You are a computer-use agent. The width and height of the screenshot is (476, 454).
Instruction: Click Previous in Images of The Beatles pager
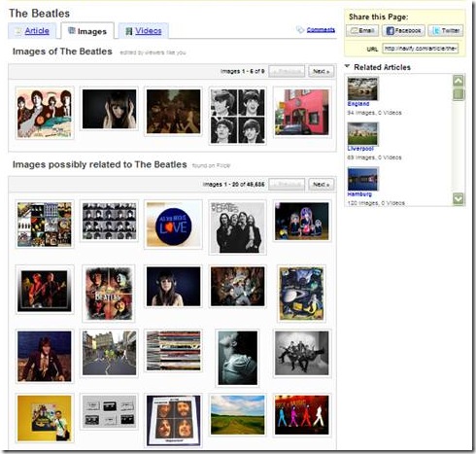point(287,71)
